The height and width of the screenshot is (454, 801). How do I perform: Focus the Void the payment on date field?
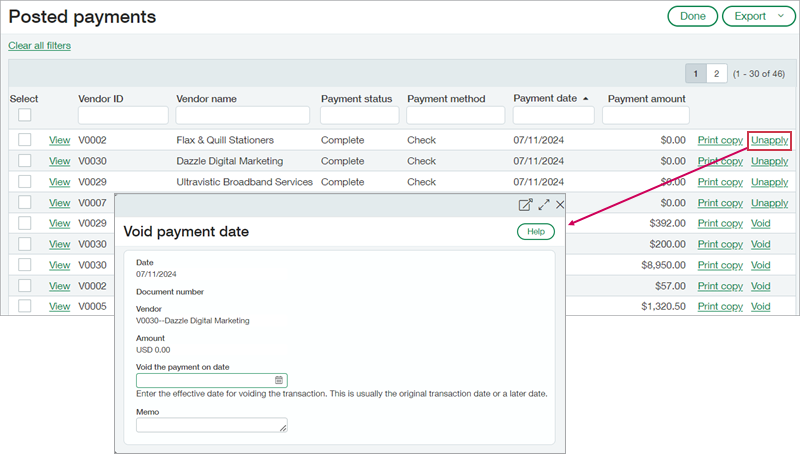pos(205,380)
